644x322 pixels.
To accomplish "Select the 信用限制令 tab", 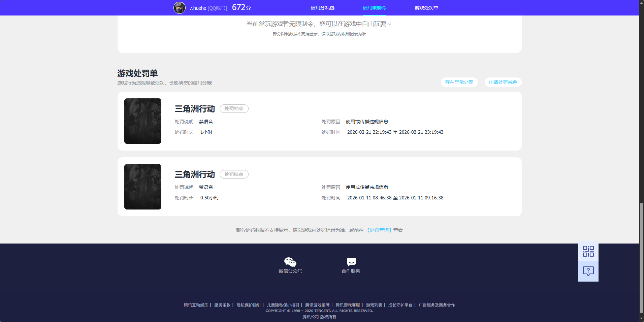I will click(x=374, y=7).
